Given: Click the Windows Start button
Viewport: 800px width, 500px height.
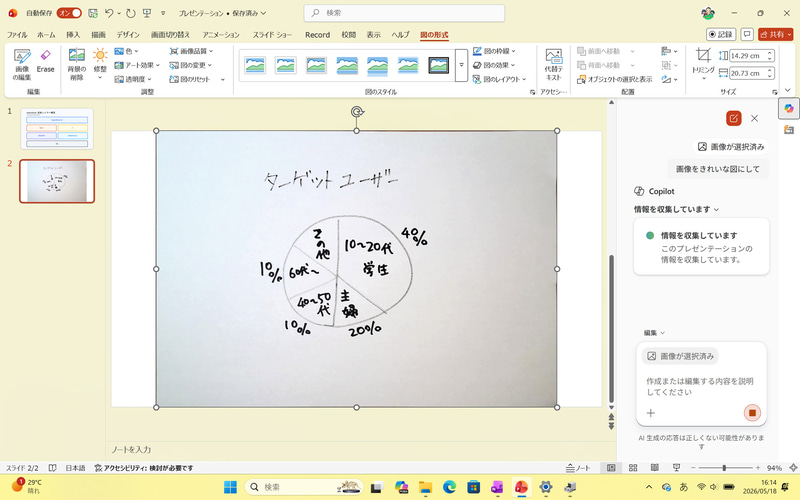Looking at the screenshot, I should (231, 487).
